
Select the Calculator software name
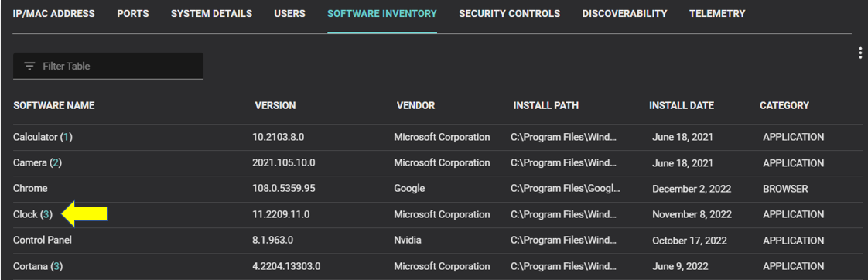pyautogui.click(x=35, y=137)
